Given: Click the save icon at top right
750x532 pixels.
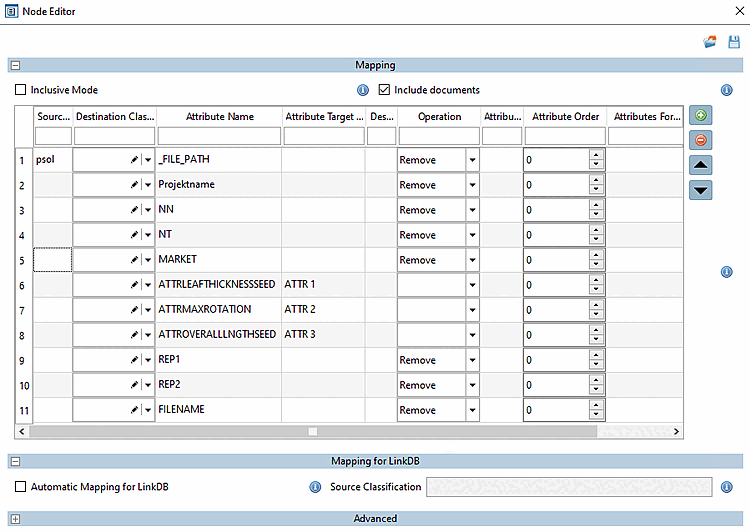Looking at the screenshot, I should tap(734, 42).
